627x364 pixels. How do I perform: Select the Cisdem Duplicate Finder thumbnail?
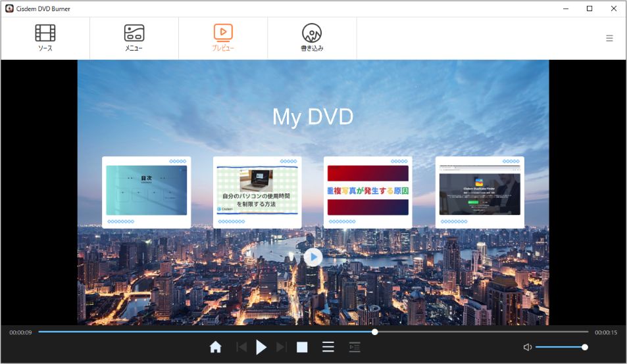coord(480,191)
